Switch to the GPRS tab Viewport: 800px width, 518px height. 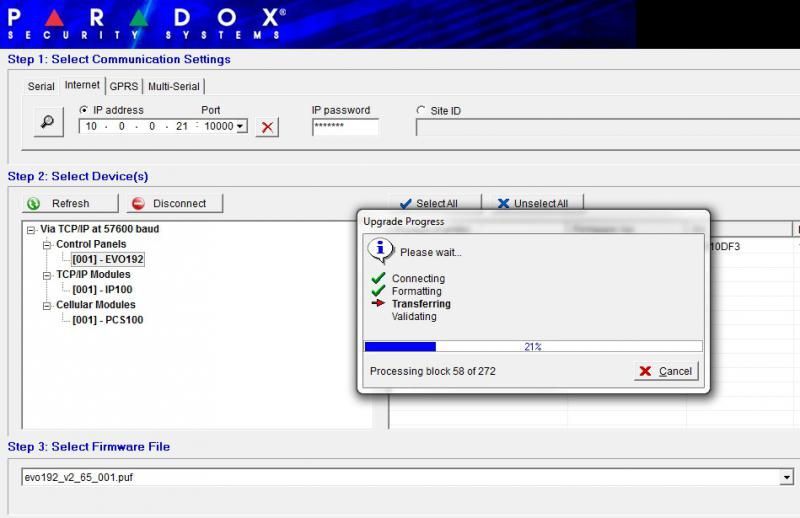(124, 86)
